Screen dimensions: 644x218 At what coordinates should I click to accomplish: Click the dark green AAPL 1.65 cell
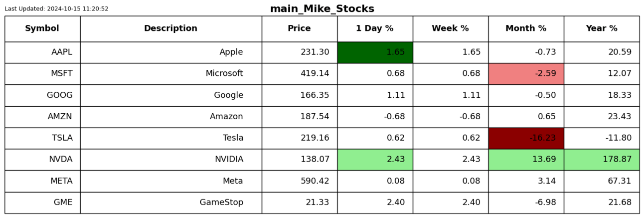pyautogui.click(x=375, y=52)
